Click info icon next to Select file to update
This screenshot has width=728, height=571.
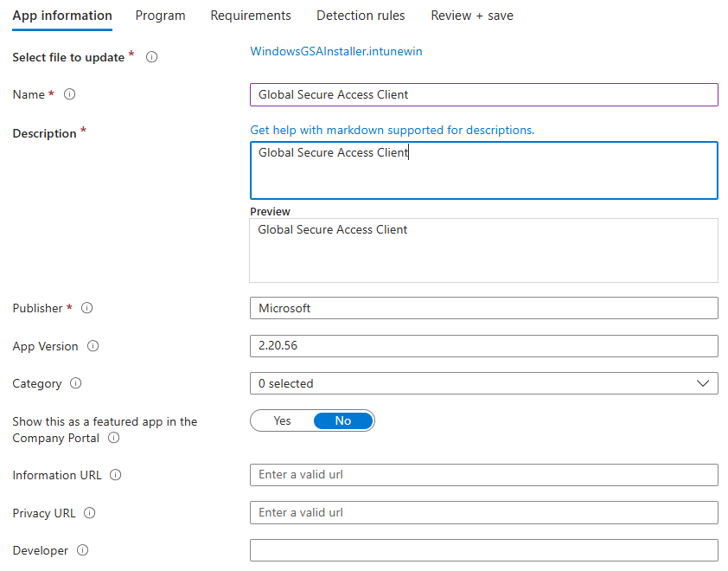coord(151,58)
